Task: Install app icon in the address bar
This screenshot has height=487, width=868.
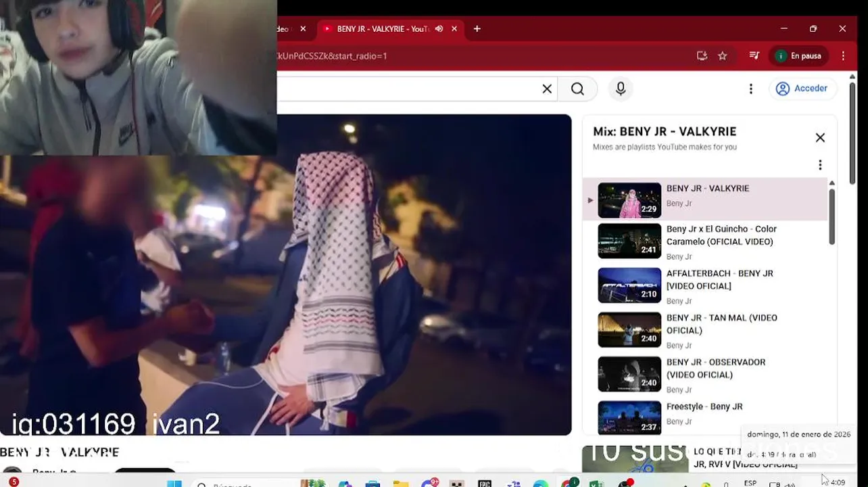Action: pyautogui.click(x=702, y=56)
